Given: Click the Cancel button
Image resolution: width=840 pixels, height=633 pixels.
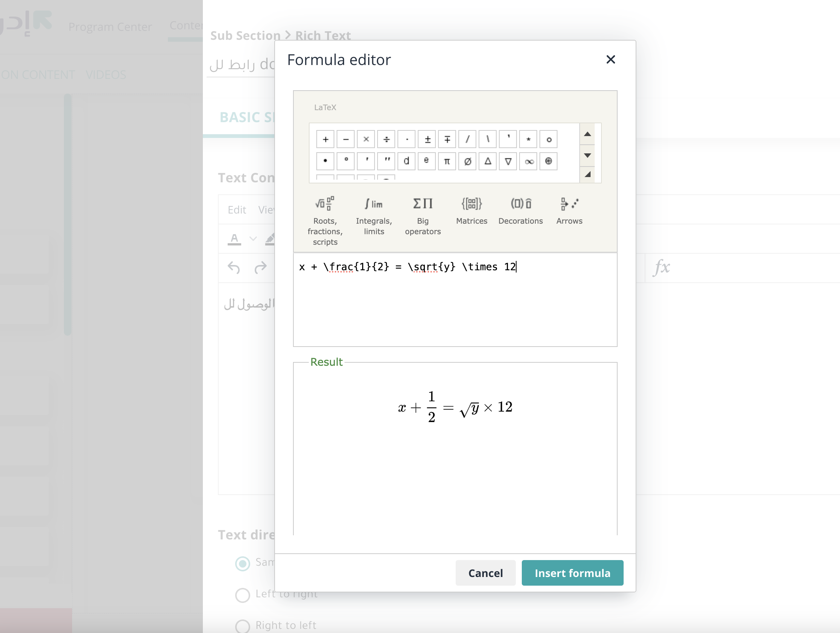Looking at the screenshot, I should (x=486, y=572).
